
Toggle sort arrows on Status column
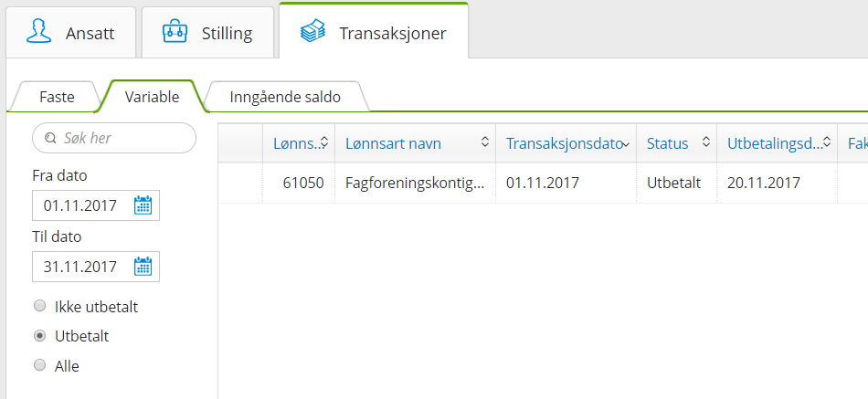[706, 143]
